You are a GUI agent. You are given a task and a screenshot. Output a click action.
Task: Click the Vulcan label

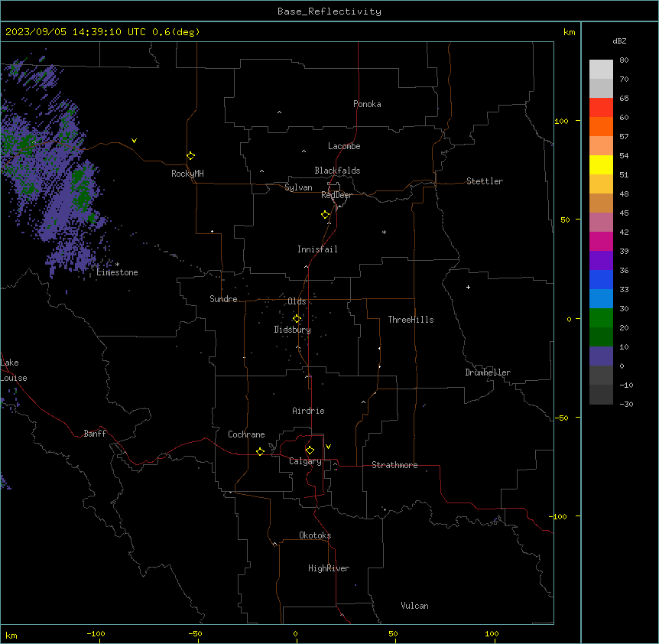[x=414, y=606]
